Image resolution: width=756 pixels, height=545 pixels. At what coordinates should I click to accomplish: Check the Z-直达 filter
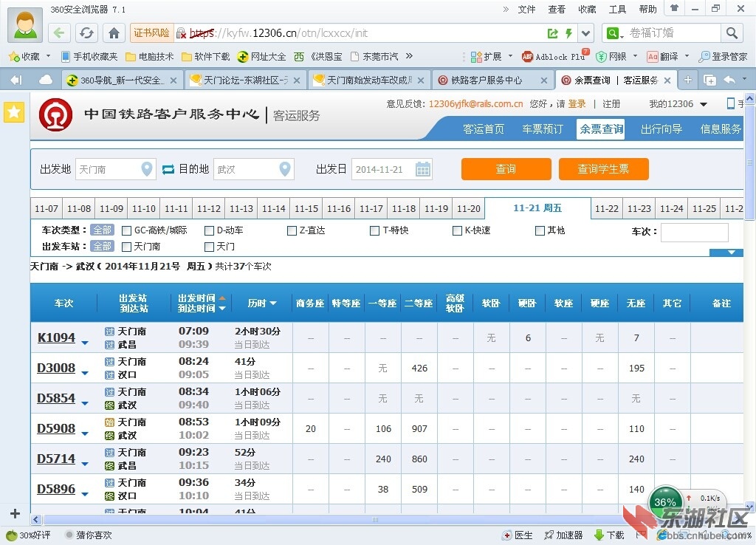[292, 230]
